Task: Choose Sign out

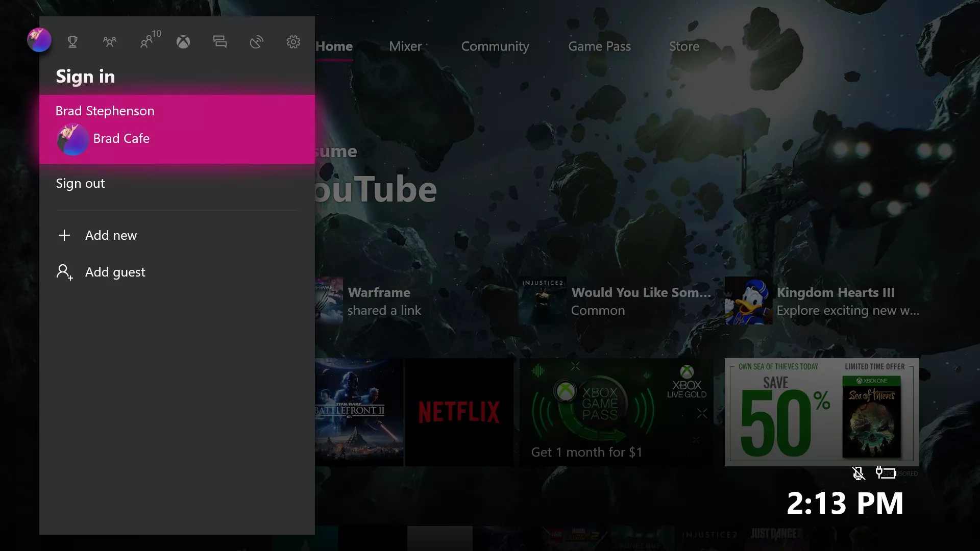Action: click(x=80, y=183)
